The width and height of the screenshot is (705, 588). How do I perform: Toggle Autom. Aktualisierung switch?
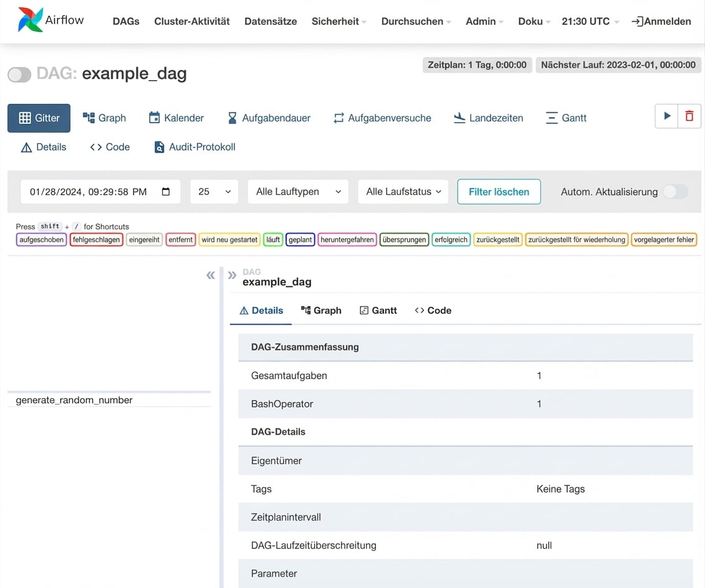click(676, 192)
